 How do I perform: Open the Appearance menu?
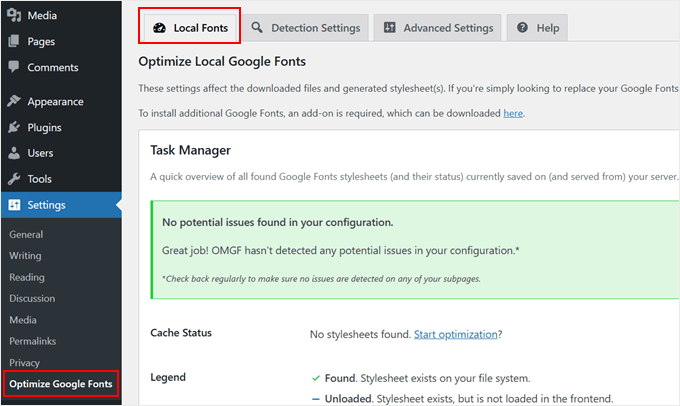pos(61,102)
